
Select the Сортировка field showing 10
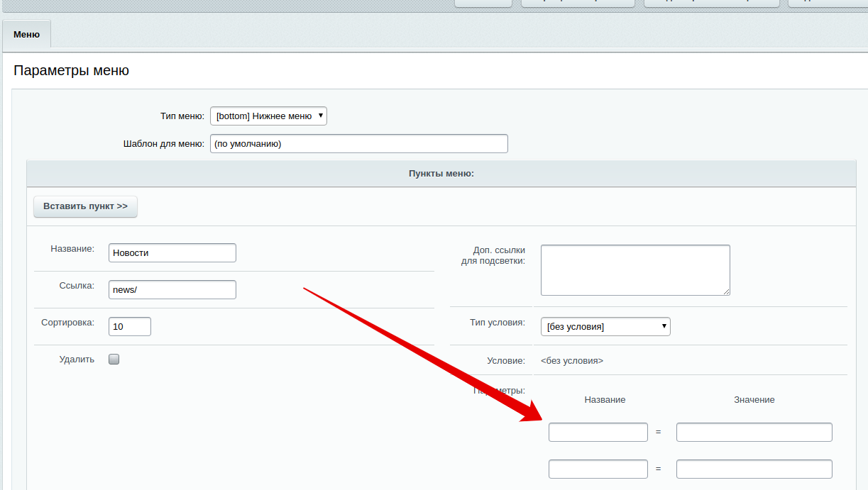click(129, 326)
